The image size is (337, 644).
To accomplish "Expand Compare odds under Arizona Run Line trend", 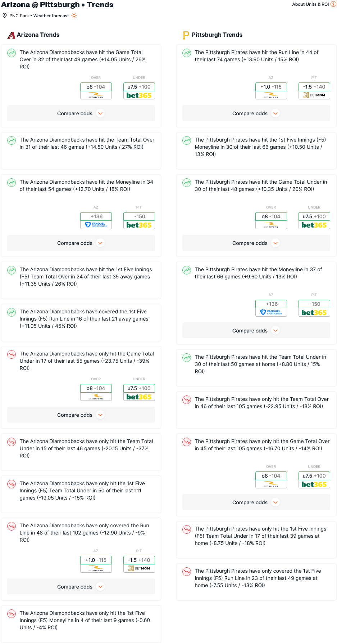I will (x=81, y=587).
